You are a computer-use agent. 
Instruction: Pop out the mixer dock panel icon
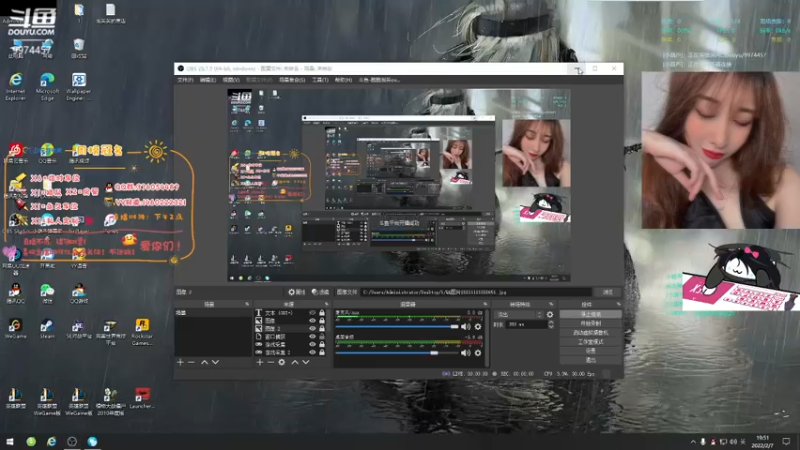click(485, 304)
